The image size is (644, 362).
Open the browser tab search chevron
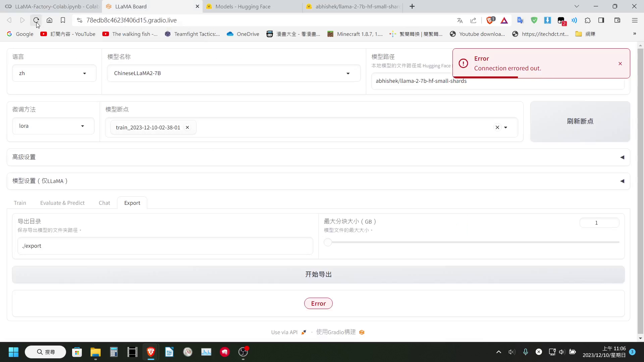tap(577, 6)
